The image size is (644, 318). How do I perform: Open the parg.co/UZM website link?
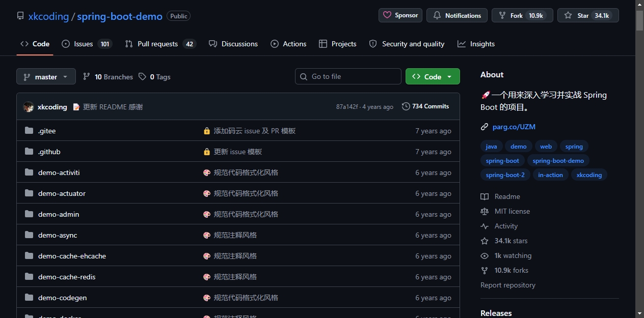[514, 127]
